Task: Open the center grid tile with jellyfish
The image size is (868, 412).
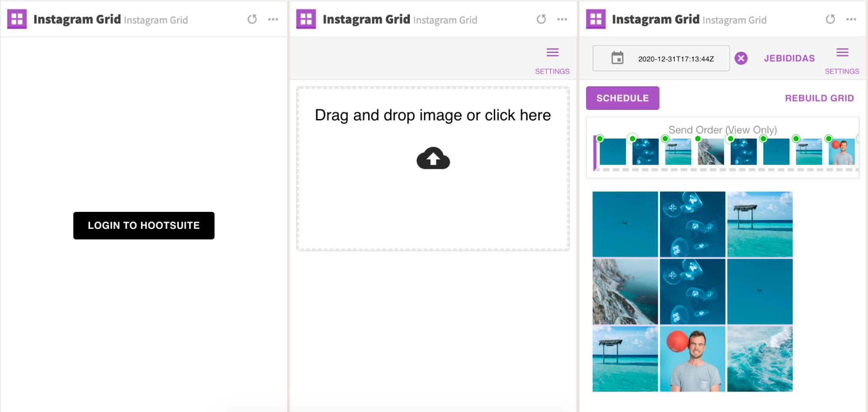Action: pos(693,292)
